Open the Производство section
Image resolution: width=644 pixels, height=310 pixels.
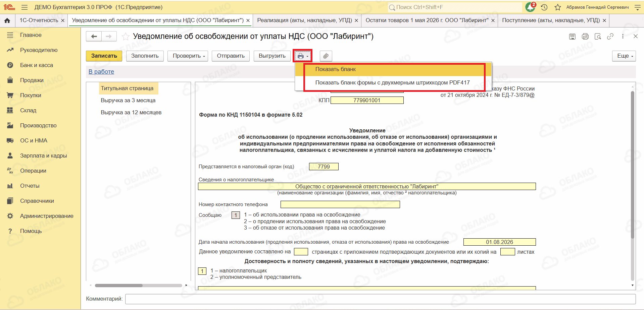tap(38, 125)
